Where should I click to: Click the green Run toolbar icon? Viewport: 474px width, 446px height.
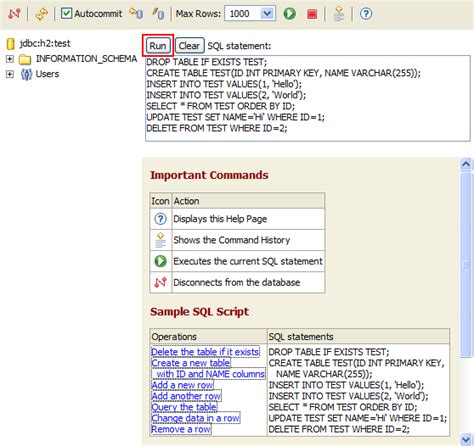coord(290,14)
